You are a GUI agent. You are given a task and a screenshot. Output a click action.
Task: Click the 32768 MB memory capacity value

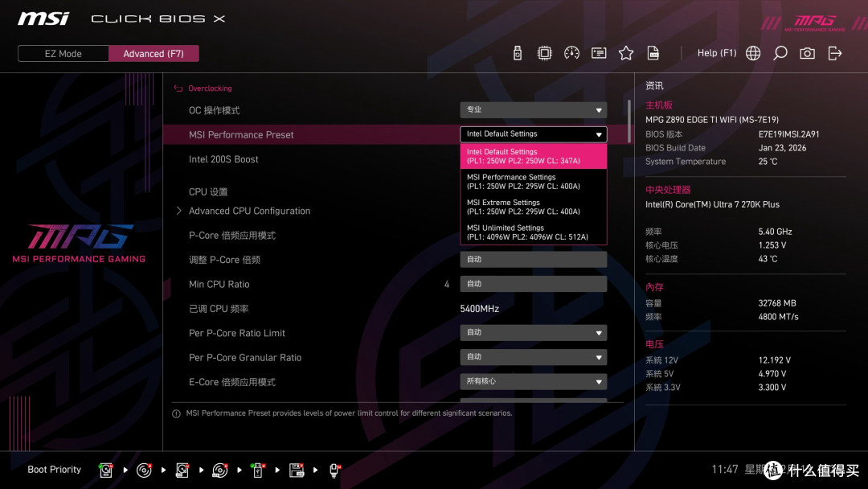777,303
